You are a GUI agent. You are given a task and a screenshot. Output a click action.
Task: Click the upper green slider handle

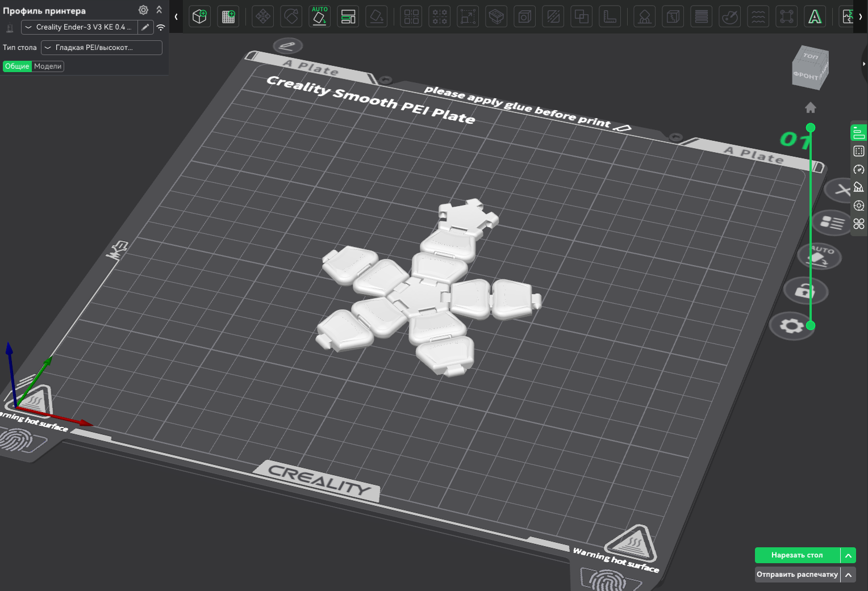click(811, 128)
